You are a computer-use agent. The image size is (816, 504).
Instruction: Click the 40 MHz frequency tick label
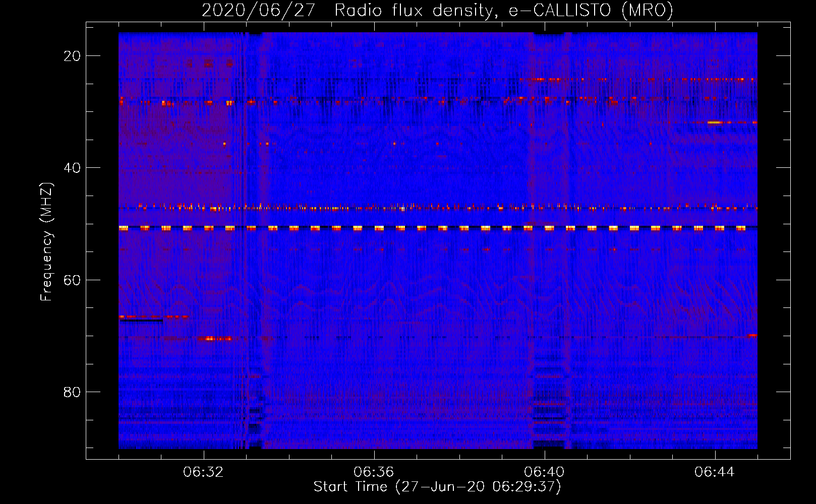coord(72,168)
